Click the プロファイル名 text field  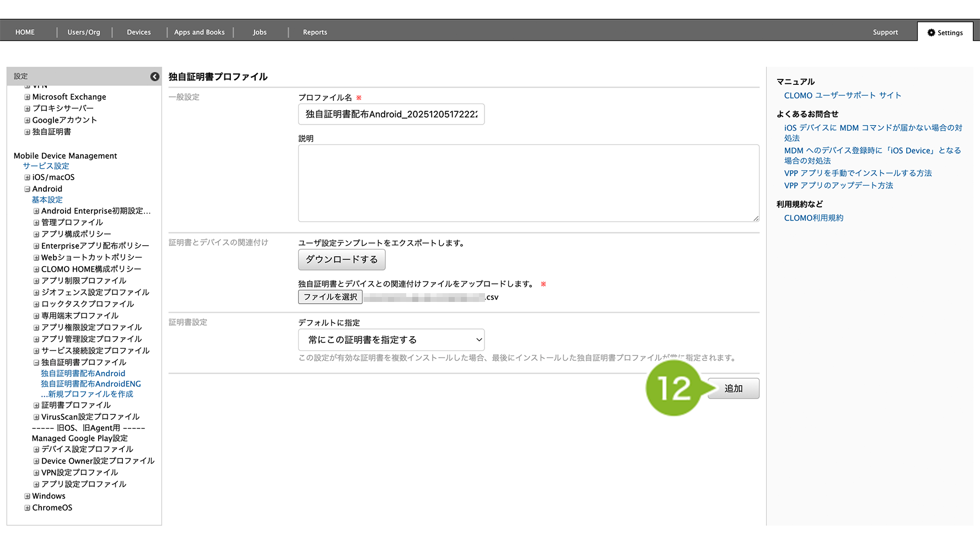(x=391, y=114)
